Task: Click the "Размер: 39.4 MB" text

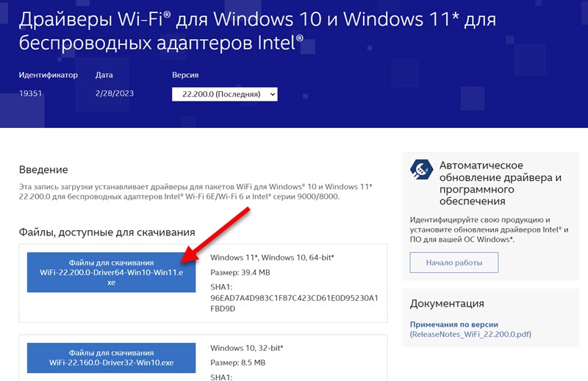Action: point(240,273)
